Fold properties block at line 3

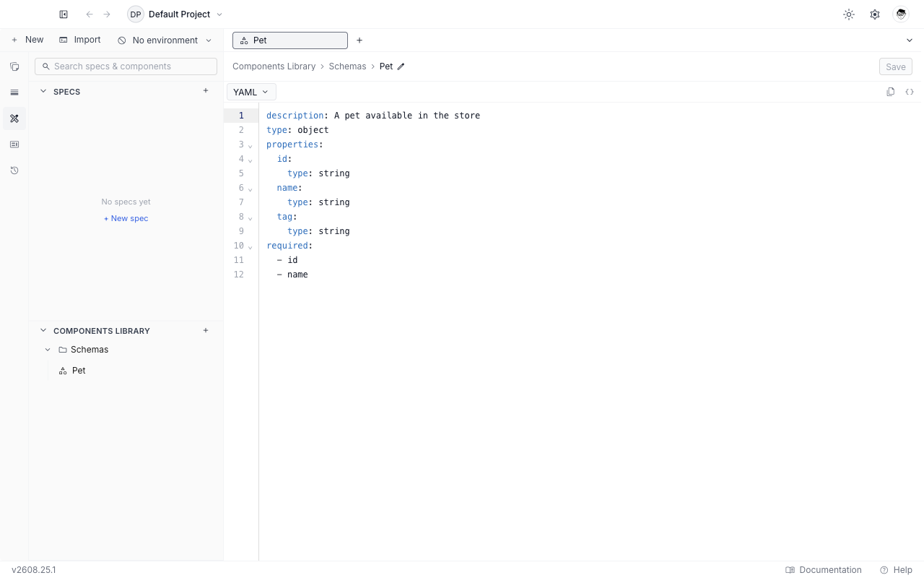(x=250, y=146)
